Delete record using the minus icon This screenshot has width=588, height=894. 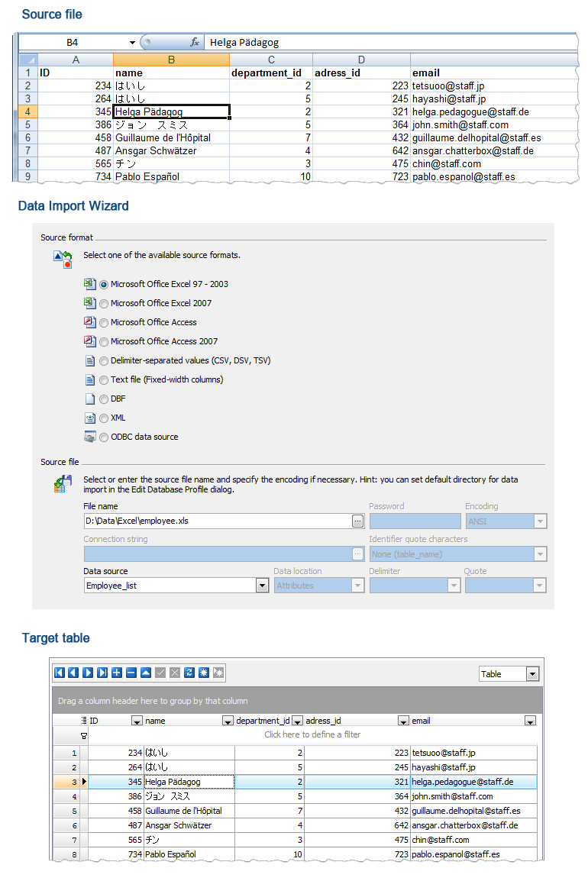pos(131,673)
